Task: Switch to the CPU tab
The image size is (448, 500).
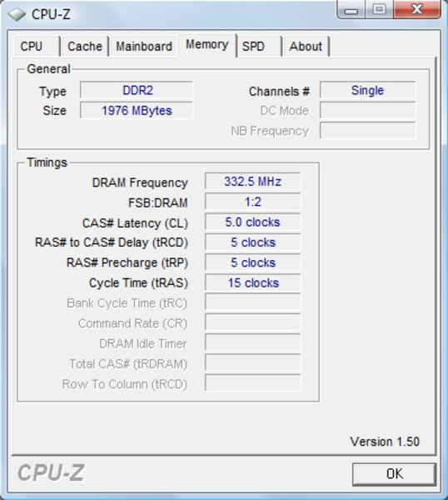Action: click(x=37, y=47)
